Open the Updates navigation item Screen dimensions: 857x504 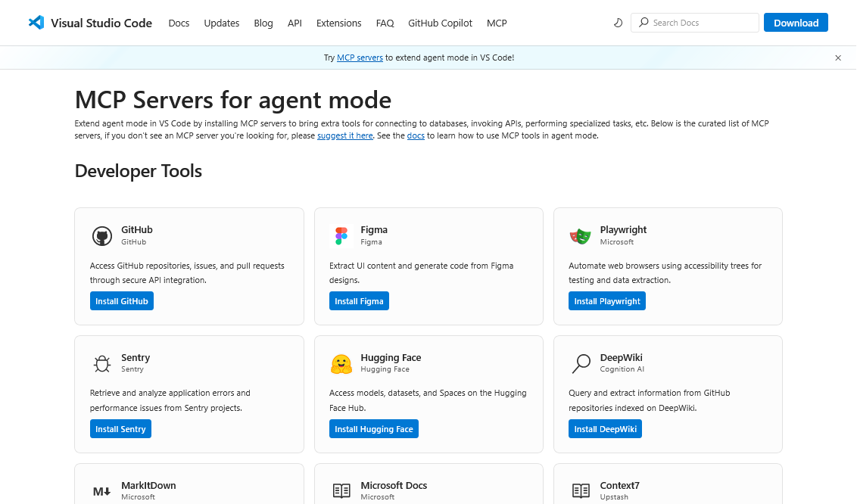(221, 23)
